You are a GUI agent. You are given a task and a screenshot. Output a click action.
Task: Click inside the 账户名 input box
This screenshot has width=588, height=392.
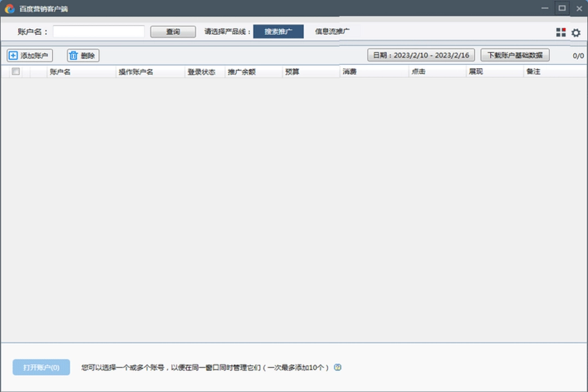tap(98, 32)
